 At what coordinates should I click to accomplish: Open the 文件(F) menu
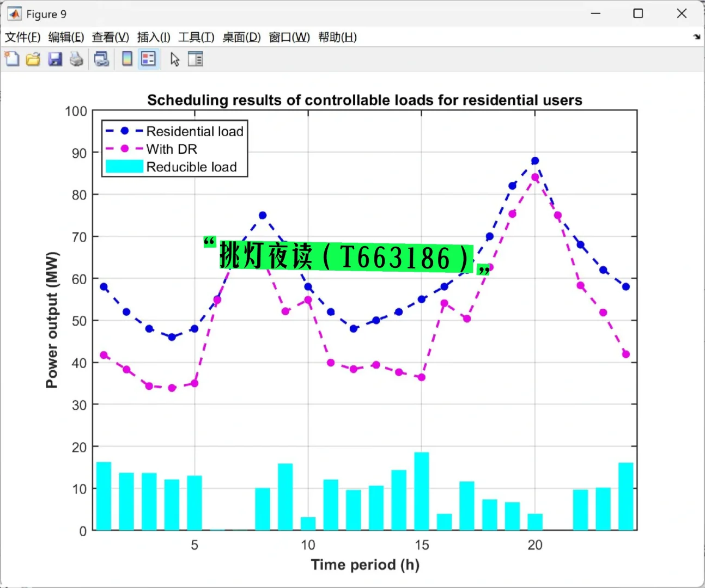pyautogui.click(x=23, y=37)
